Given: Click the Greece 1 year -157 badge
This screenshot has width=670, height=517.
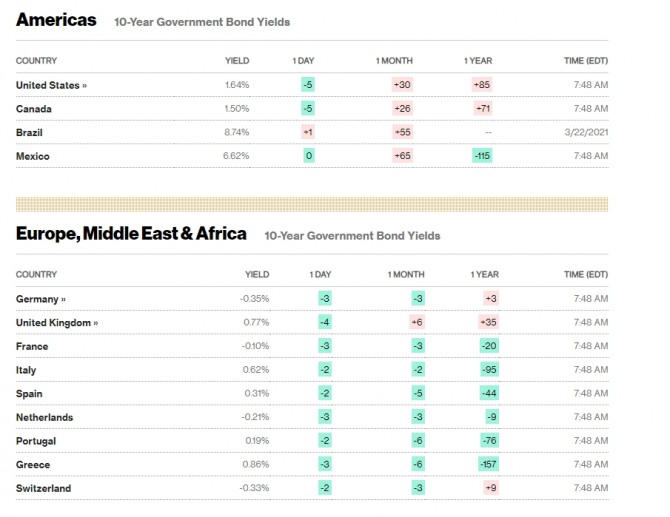Looking at the screenshot, I should tap(488, 464).
